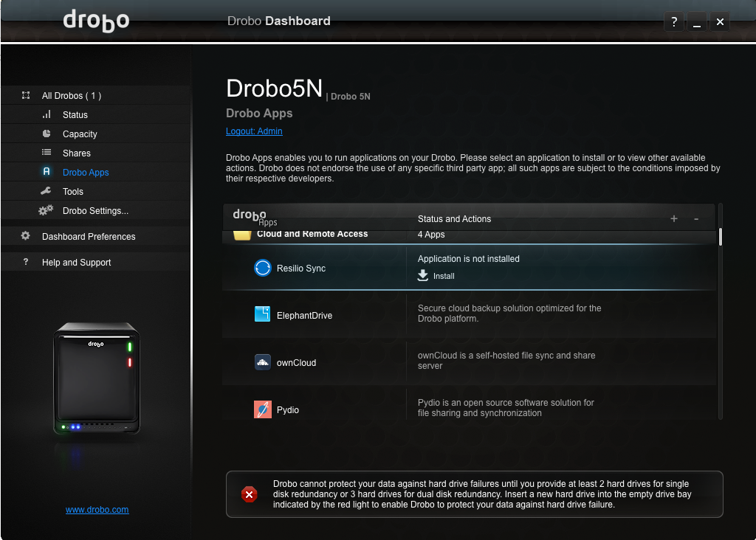Click the ElephantDrive app icon

pos(262,314)
